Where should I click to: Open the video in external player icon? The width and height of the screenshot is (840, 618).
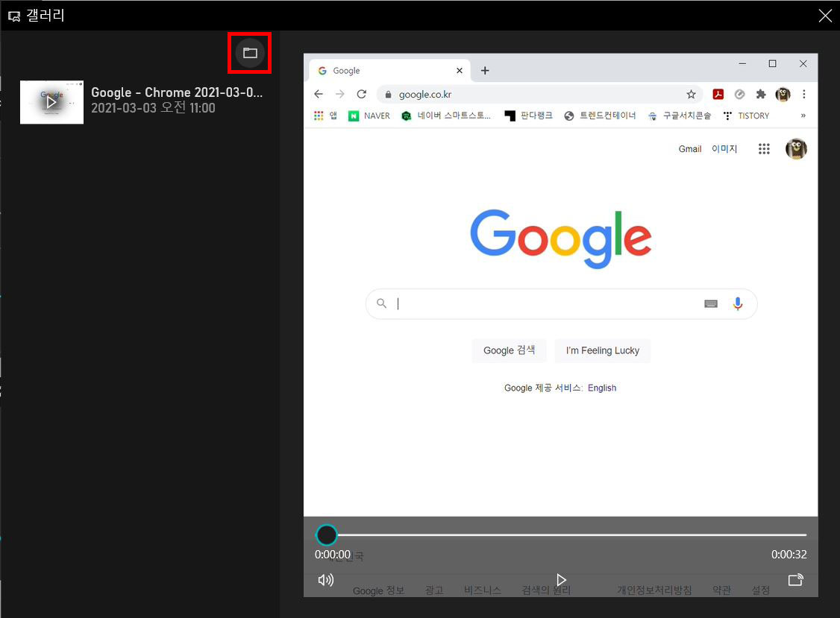(795, 579)
